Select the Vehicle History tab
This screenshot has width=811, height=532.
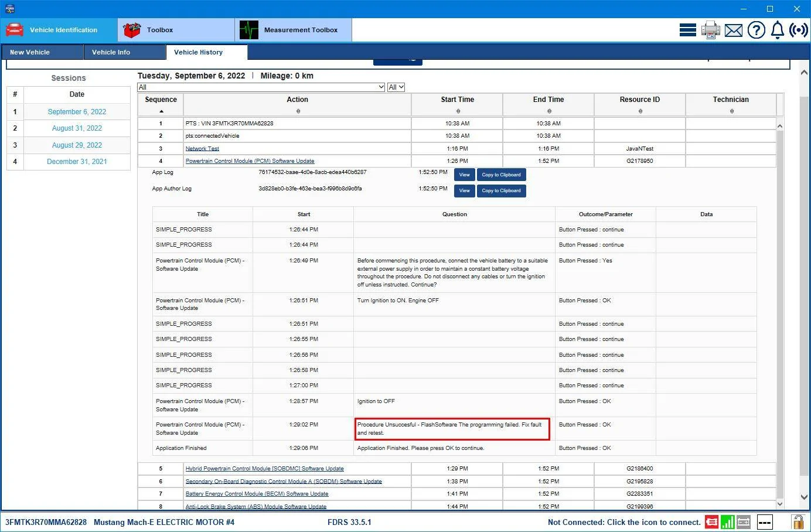click(x=207, y=52)
